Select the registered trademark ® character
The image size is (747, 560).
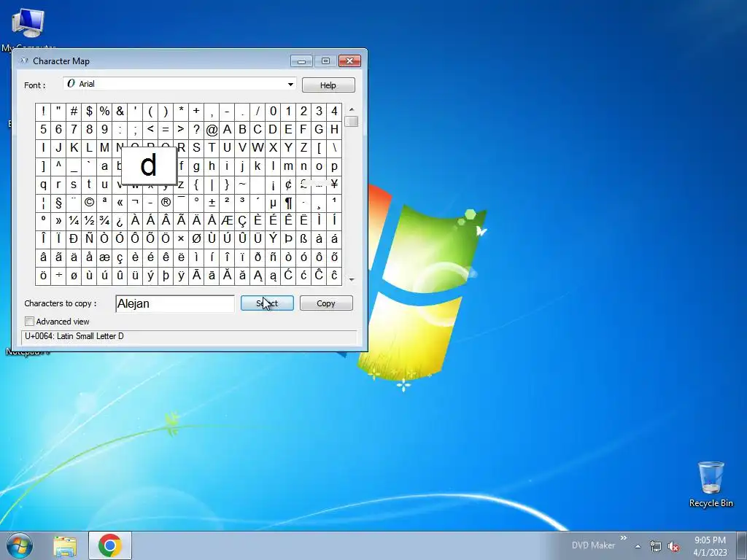pos(166,203)
